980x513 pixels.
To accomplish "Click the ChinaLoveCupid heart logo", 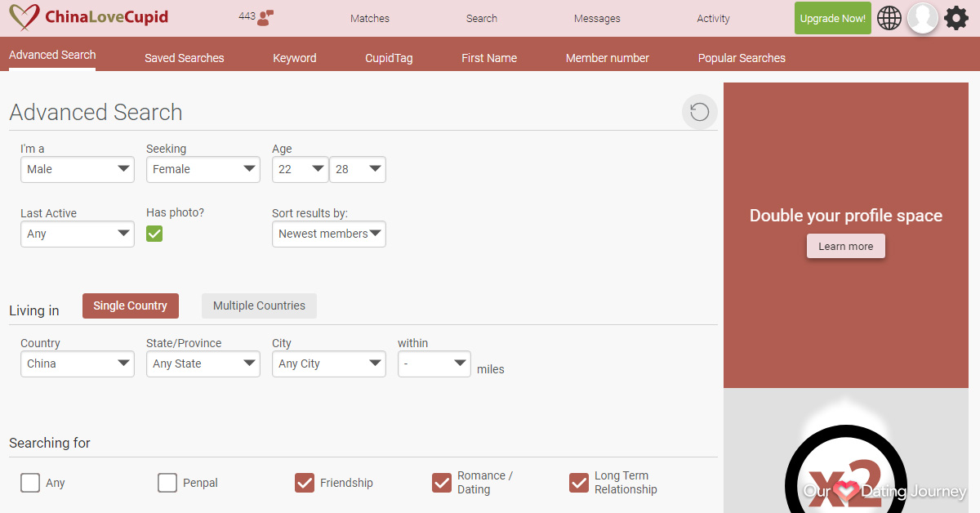I will [x=24, y=18].
